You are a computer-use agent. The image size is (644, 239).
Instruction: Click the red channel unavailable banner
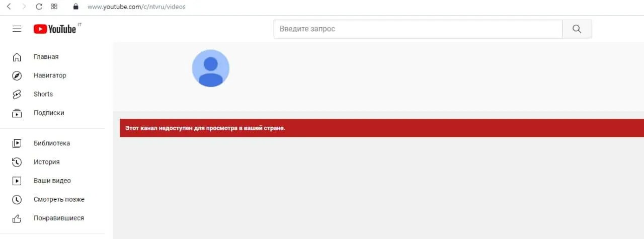click(x=382, y=128)
